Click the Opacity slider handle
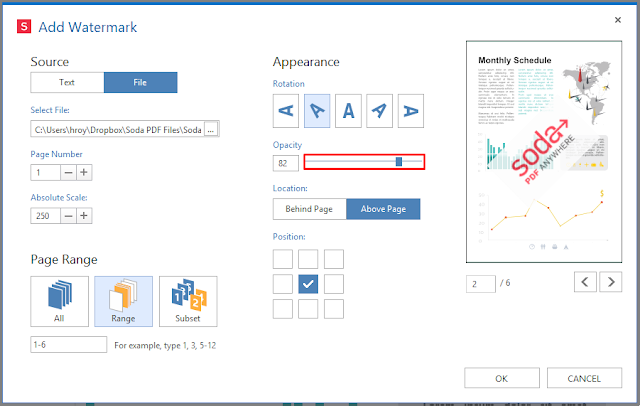The width and height of the screenshot is (640, 406). pos(399,162)
